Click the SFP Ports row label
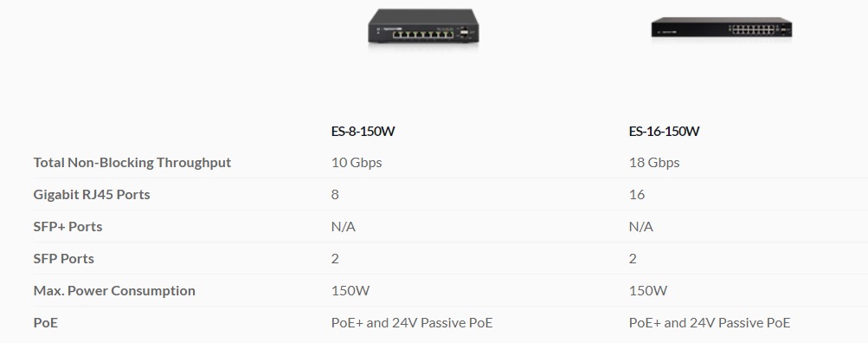868x343 pixels. 64,259
